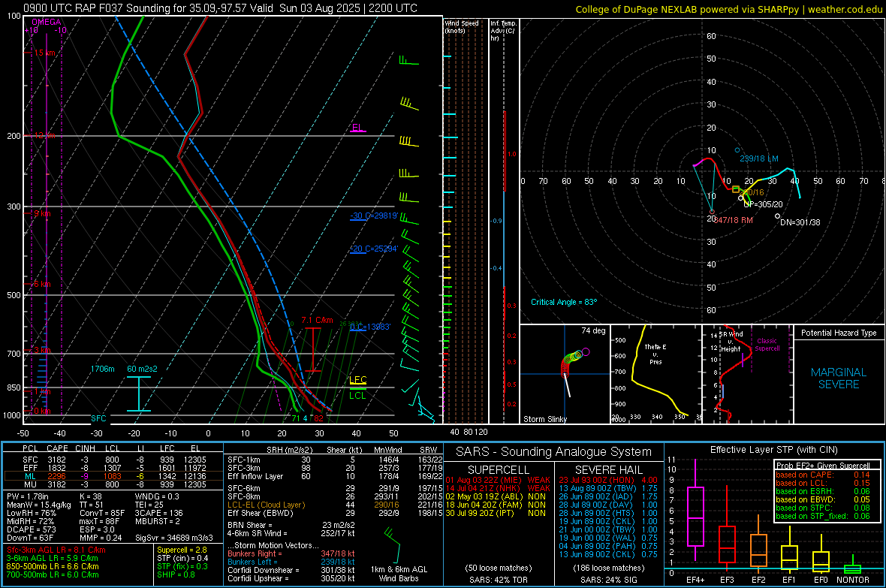Click the Effective Layer STP (with CIN) title
Viewport: 886px width, 588px height.
(773, 450)
